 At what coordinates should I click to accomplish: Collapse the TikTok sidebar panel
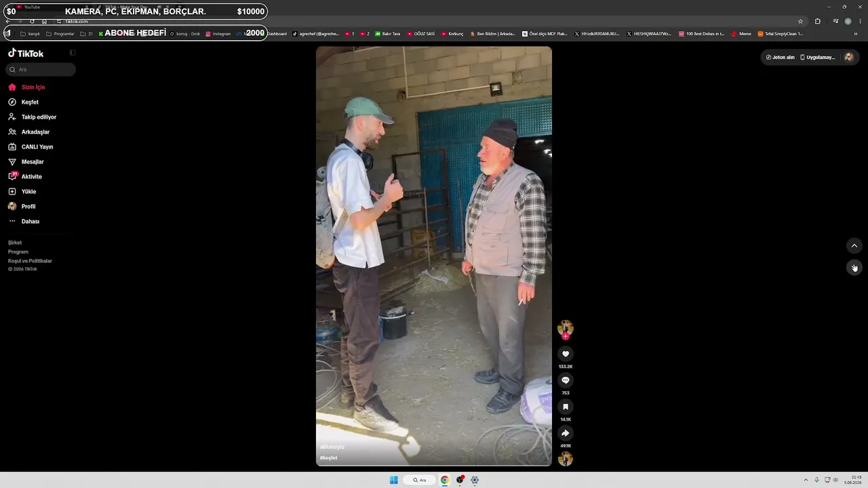[x=73, y=53]
